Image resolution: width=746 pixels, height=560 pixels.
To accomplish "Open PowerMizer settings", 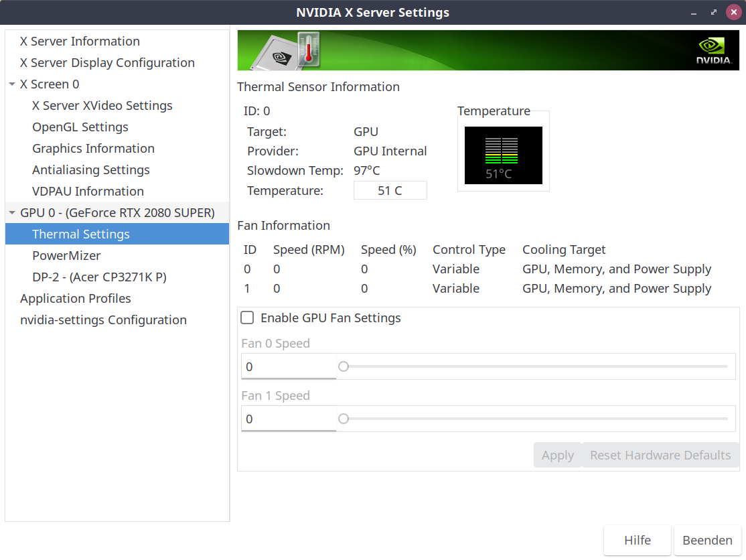I will (66, 255).
